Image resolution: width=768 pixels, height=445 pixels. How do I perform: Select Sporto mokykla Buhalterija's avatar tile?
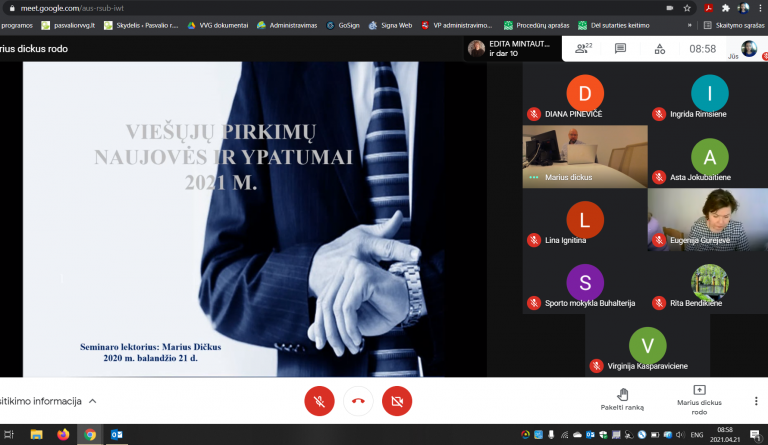pos(585,282)
